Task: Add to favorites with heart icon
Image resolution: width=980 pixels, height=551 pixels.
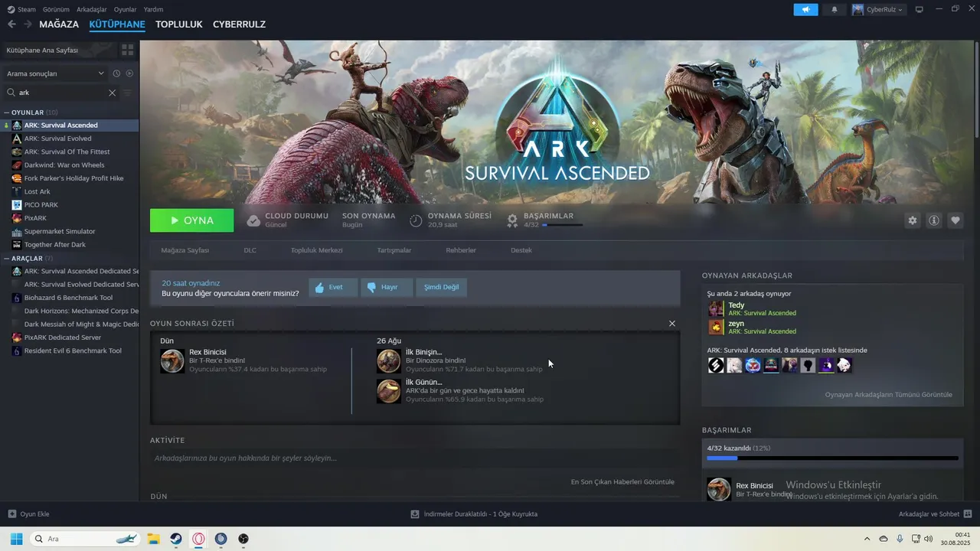Action: click(955, 220)
